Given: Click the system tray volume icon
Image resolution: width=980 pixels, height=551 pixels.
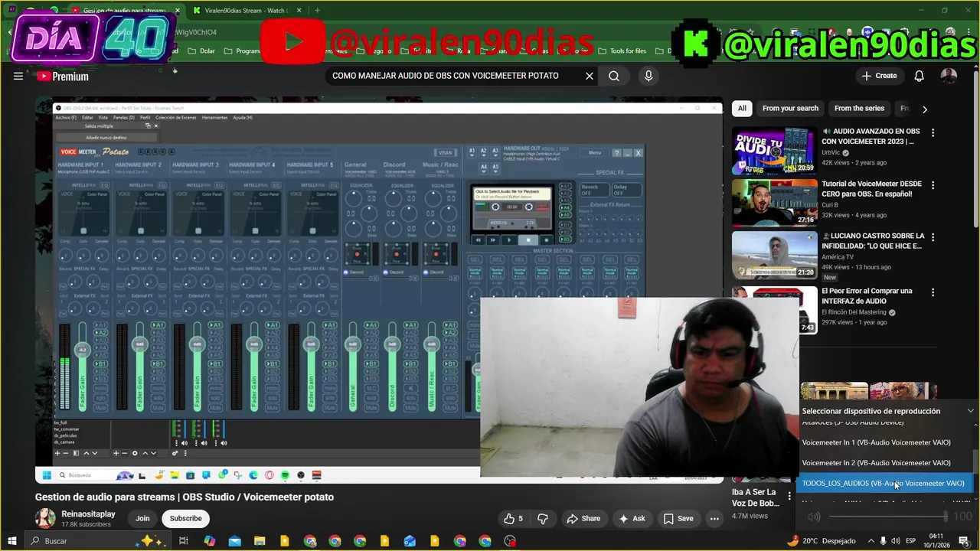Looking at the screenshot, I should coord(896,541).
